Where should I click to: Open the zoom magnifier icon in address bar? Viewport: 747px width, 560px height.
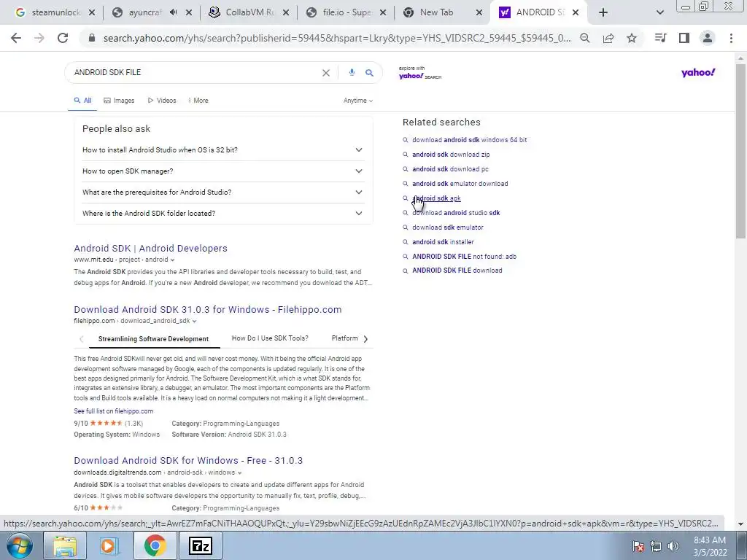point(584,38)
